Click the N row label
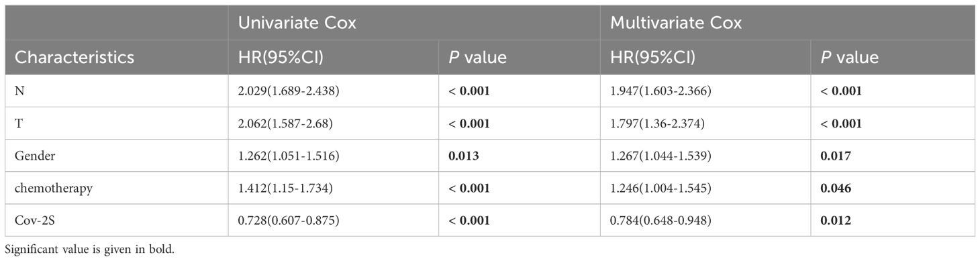980x261 pixels. tap(19, 91)
